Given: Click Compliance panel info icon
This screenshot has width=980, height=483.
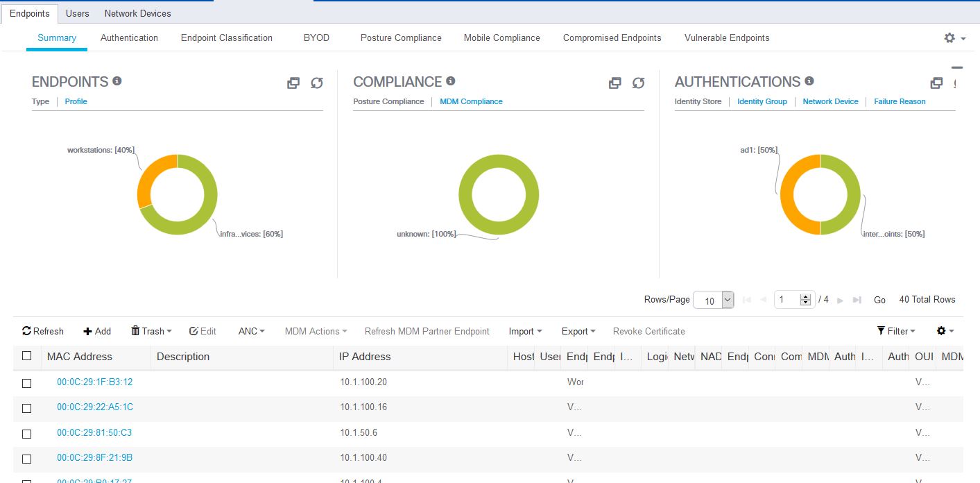Looking at the screenshot, I should pyautogui.click(x=451, y=81).
